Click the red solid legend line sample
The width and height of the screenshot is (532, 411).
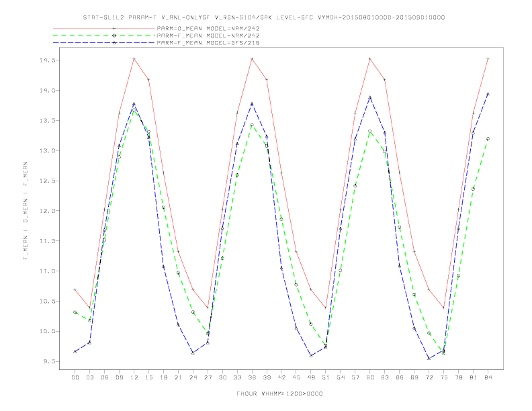pyautogui.click(x=104, y=28)
